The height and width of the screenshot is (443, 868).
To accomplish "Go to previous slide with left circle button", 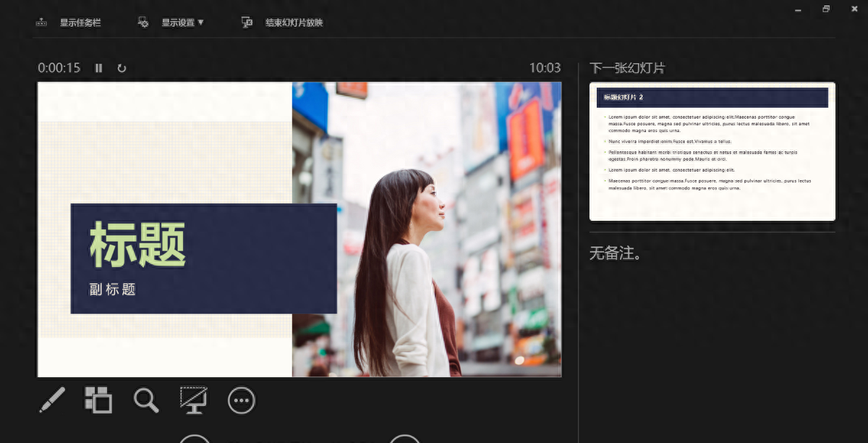I will (194, 439).
